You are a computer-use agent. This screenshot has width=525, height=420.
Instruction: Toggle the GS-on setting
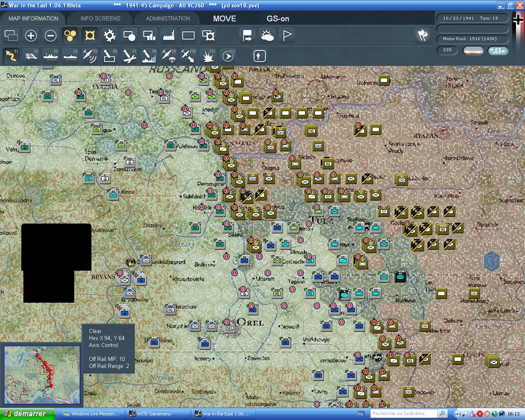pos(278,18)
